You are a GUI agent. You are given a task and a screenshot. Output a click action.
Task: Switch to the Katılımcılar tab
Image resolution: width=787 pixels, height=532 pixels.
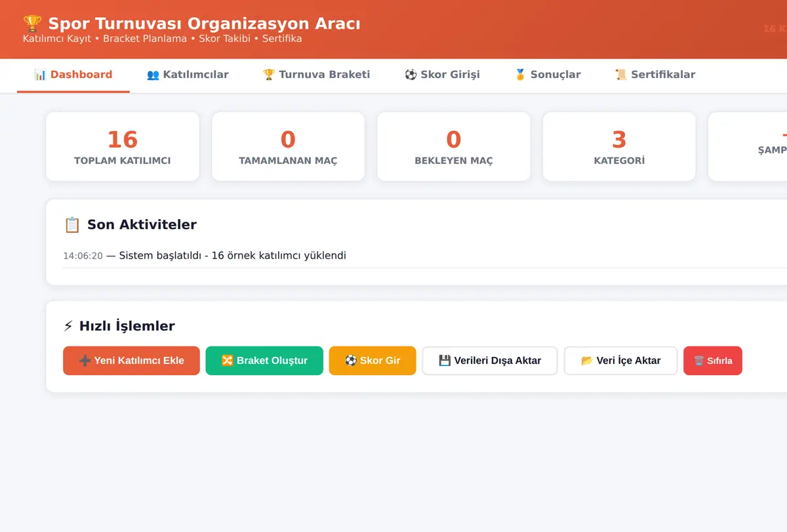[188, 75]
